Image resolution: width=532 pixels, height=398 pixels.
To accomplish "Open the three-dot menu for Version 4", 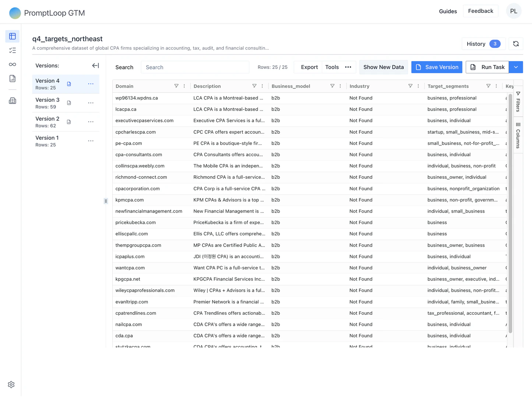I will point(91,84).
